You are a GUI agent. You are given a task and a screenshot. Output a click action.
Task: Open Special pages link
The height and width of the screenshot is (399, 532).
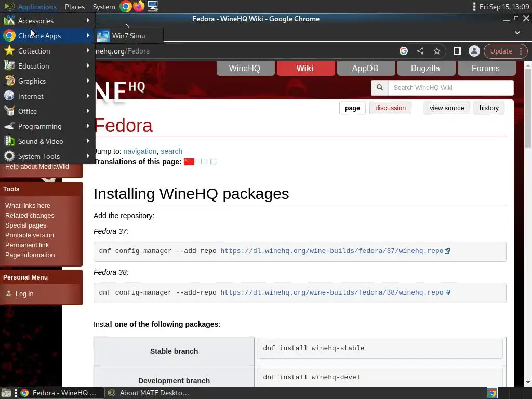click(25, 225)
